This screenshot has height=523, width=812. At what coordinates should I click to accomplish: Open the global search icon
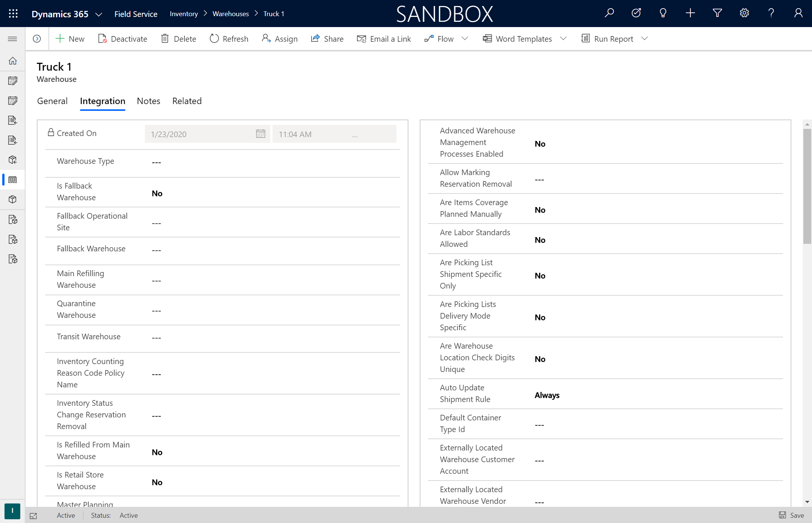[x=610, y=13]
